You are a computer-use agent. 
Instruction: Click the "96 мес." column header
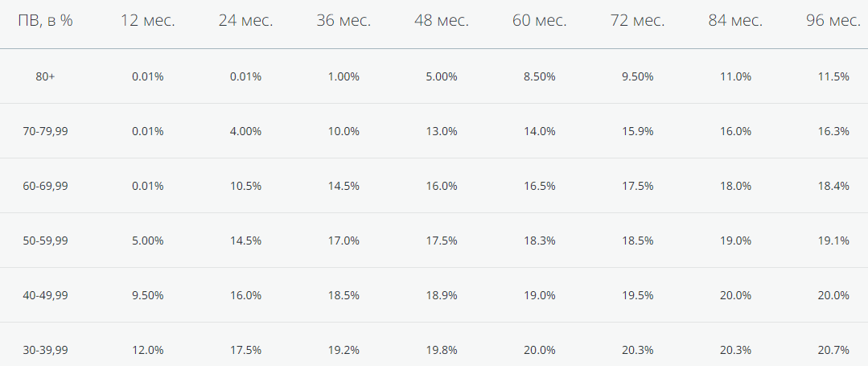pyautogui.click(x=833, y=21)
